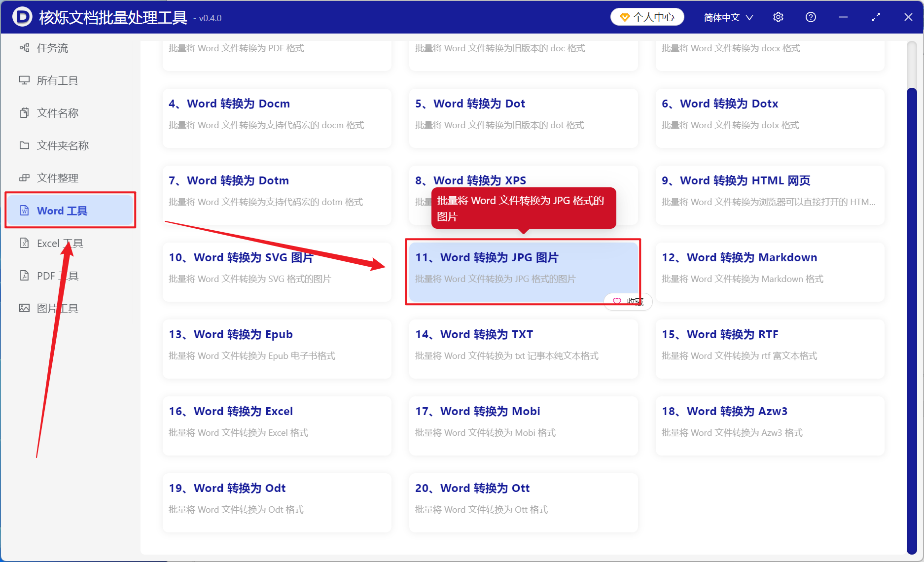Image resolution: width=924 pixels, height=562 pixels.
Task: Open the Word 转换为 Excel card
Action: click(277, 426)
